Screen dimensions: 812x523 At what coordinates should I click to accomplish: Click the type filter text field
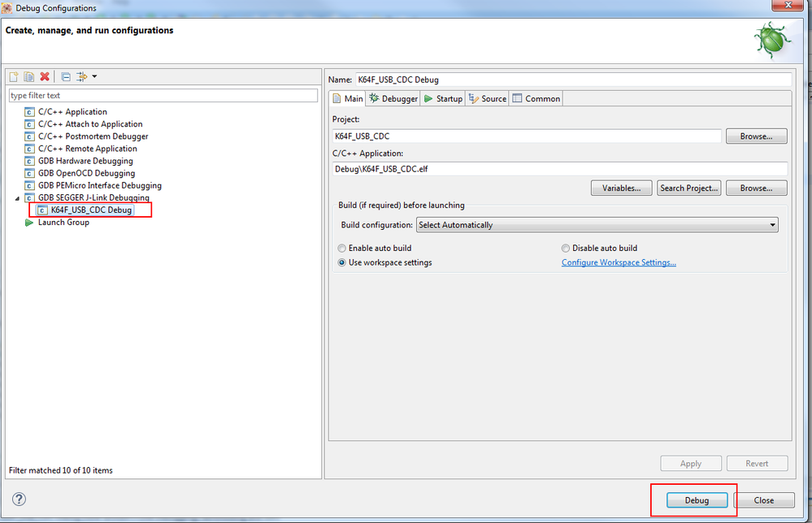tap(163, 96)
